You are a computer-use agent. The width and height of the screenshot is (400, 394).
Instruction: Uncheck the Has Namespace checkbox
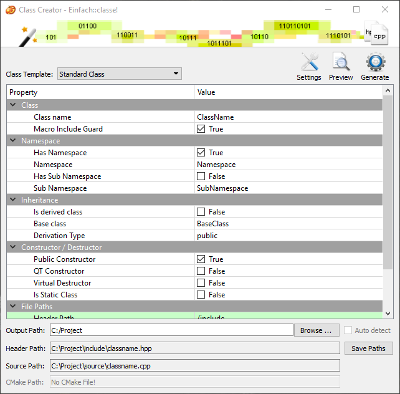point(201,152)
